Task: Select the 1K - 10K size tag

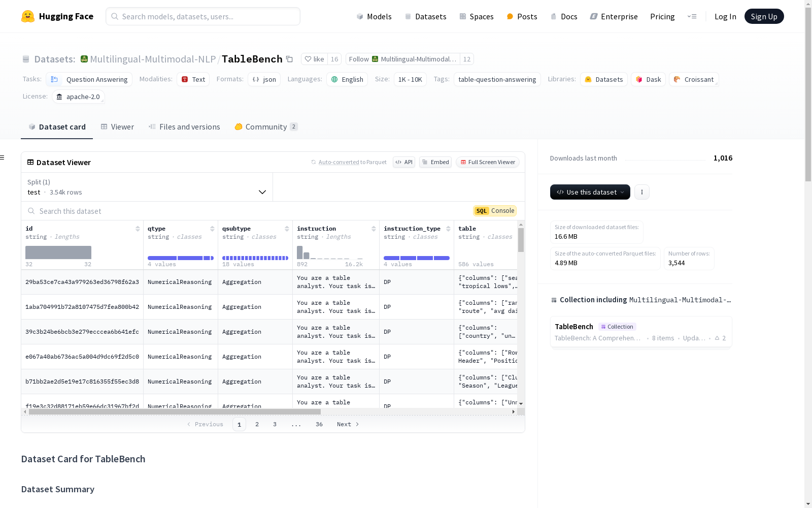Action: tap(410, 79)
